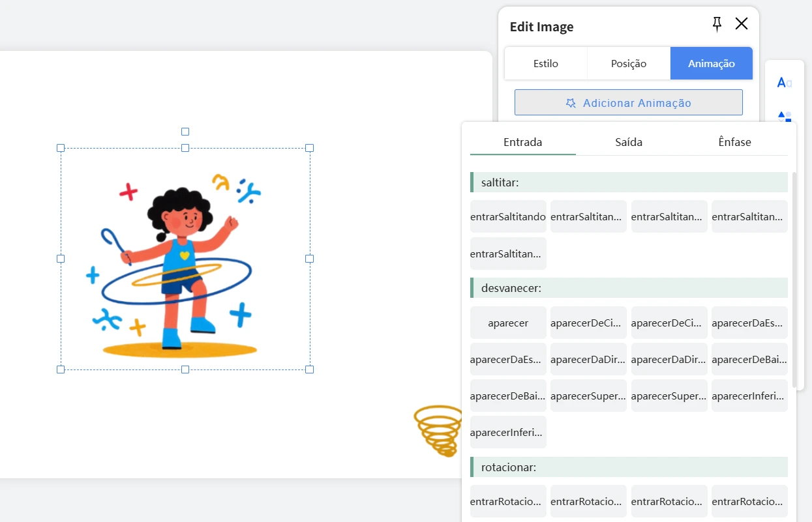The image size is (812, 522).
Task: Open the Aa text tool in sidebar
Action: click(x=784, y=83)
